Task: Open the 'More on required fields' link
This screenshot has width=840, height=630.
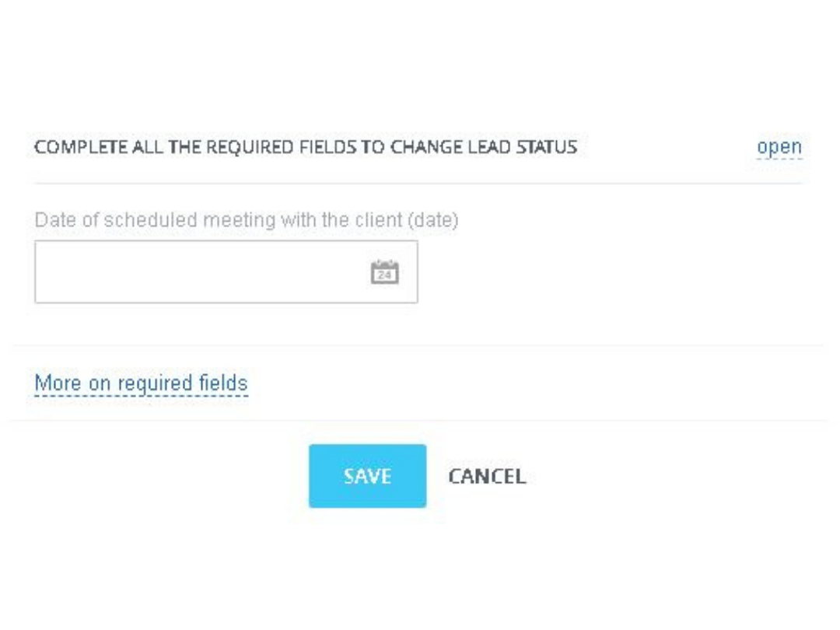Action: click(x=141, y=383)
